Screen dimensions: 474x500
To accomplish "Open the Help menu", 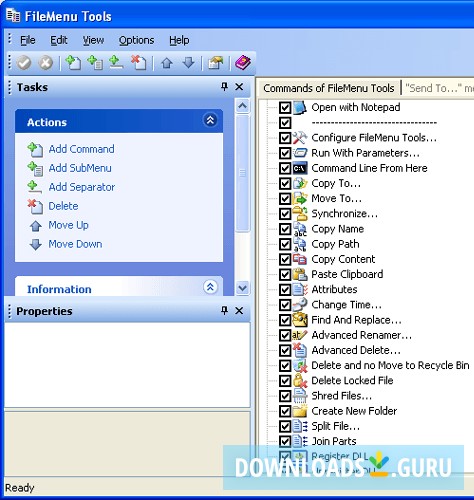I will [179, 40].
